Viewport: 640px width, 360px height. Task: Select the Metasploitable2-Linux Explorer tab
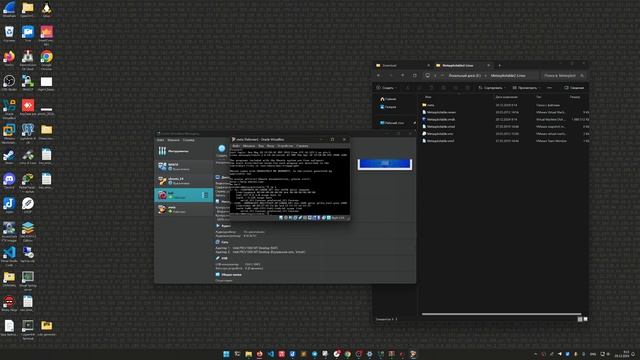click(462, 65)
